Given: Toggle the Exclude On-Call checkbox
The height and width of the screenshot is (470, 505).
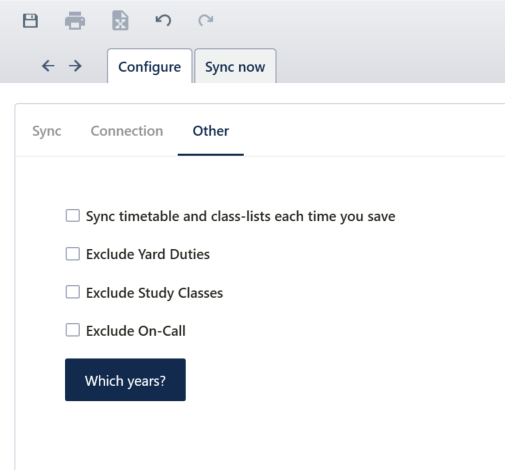Looking at the screenshot, I should click(73, 330).
